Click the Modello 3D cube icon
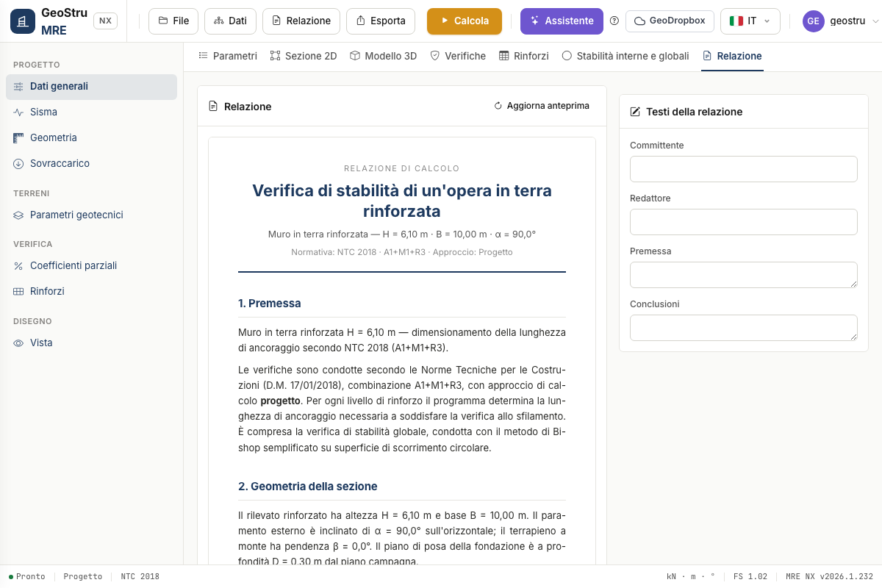This screenshot has width=882, height=588. (x=355, y=56)
